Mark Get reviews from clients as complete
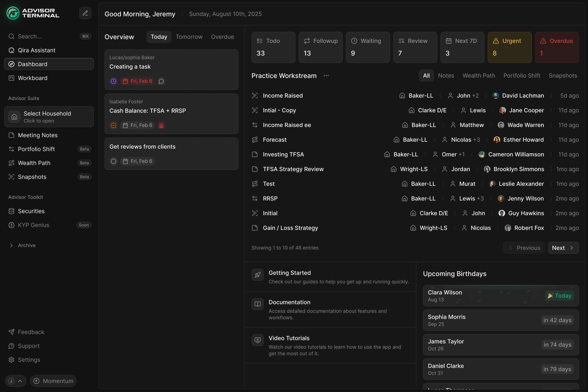 (114, 161)
